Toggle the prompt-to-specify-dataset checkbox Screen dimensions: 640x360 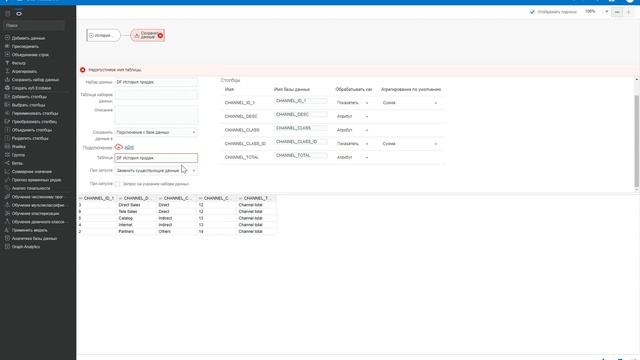118,184
